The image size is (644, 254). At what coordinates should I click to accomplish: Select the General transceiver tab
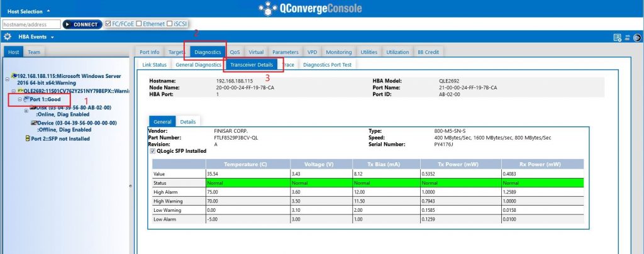click(x=162, y=121)
